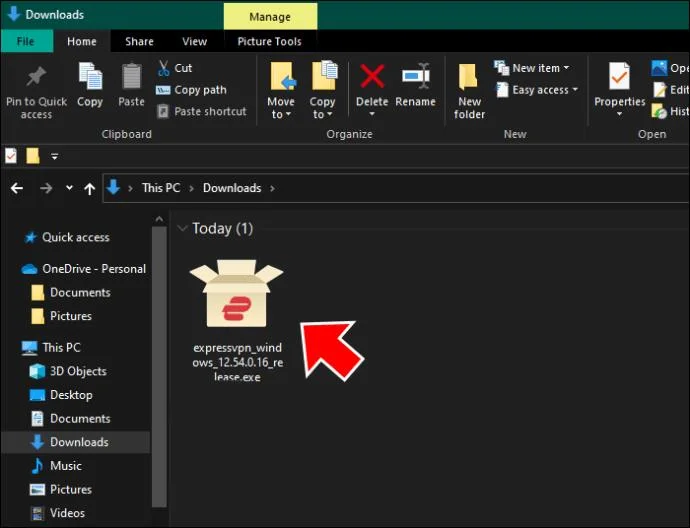Open the Picture Tools tab
This screenshot has width=690, height=528.
(269, 41)
